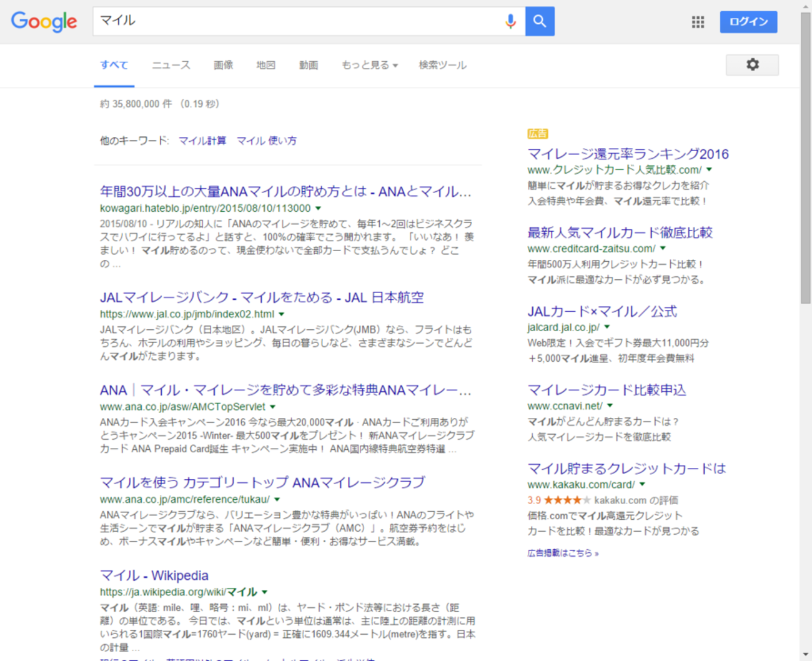The height and width of the screenshot is (661, 812).
Task: Switch to the 動画 tab
Action: 309,65
